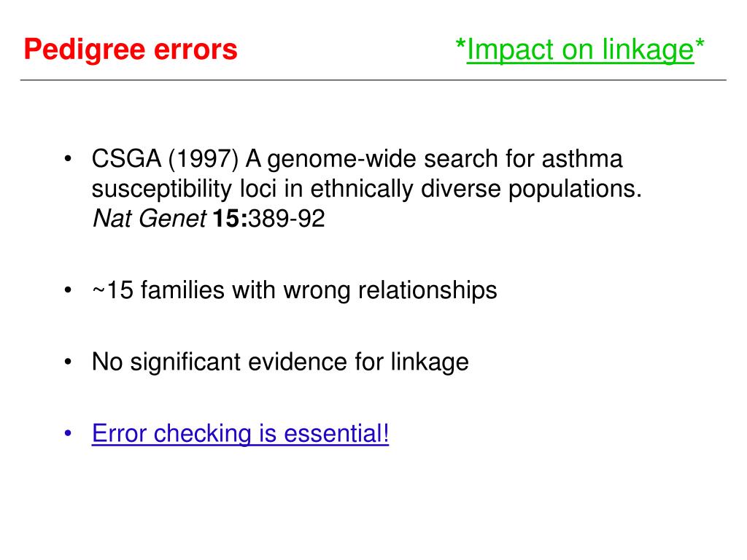The width and height of the screenshot is (747, 560).
Task: Click the bullet dot beside ~15 families
Action: (68, 289)
